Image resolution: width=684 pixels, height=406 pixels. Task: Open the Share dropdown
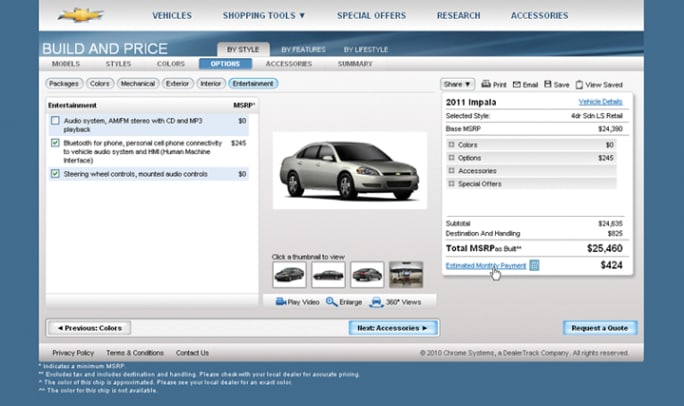click(456, 85)
